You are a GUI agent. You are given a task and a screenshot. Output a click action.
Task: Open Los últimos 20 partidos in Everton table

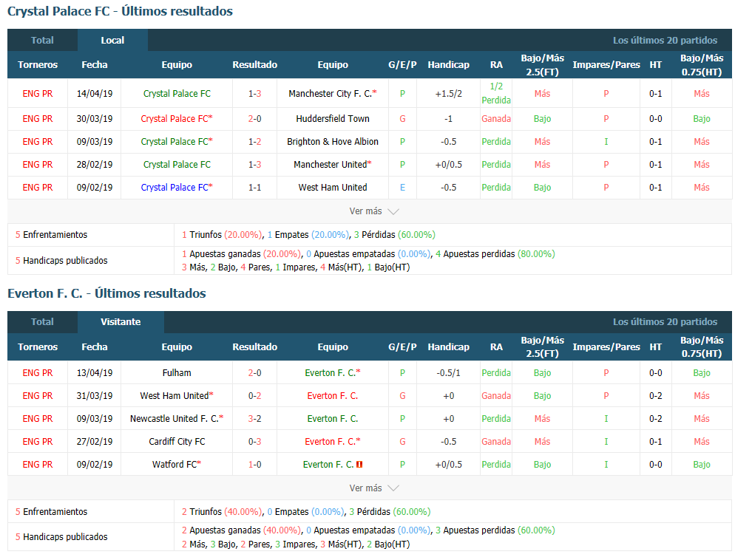point(665,322)
